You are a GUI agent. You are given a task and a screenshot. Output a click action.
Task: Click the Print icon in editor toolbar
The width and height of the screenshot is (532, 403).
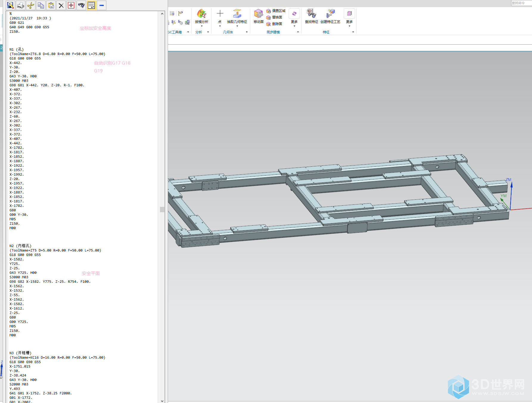click(x=21, y=5)
